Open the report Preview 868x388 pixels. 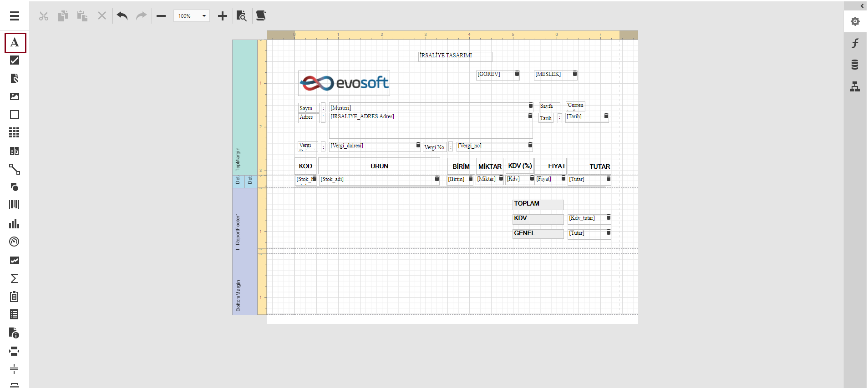pos(241,16)
